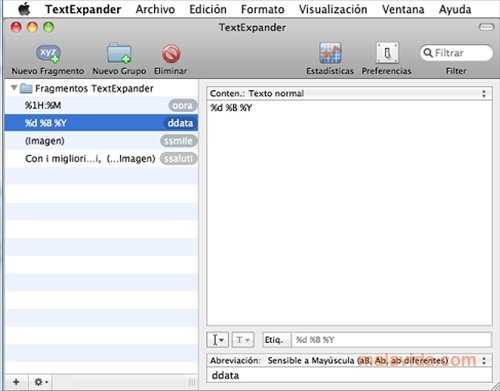The image size is (500, 391).
Task: Click the ddata abbreviation input field
Action: point(349,375)
